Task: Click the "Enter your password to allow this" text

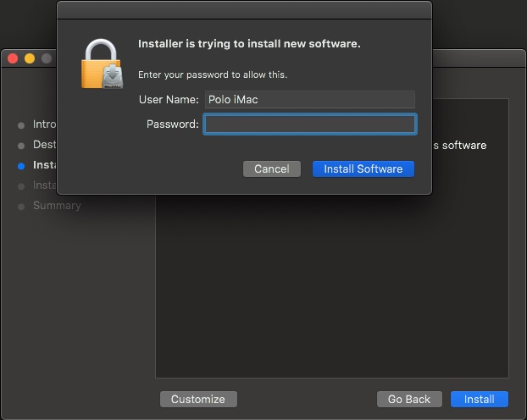Action: (213, 75)
